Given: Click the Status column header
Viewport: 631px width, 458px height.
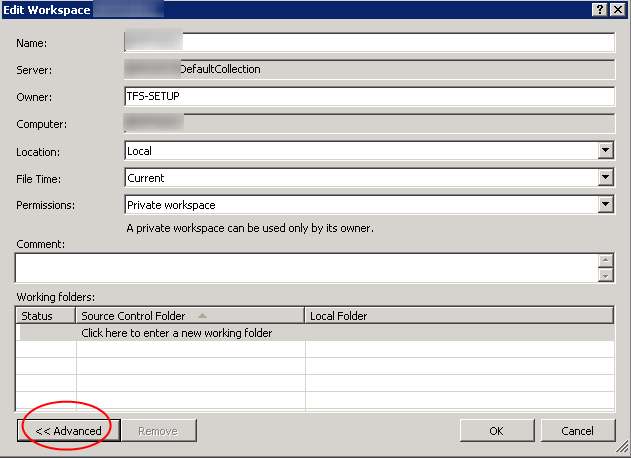Looking at the screenshot, I should pos(46,316).
